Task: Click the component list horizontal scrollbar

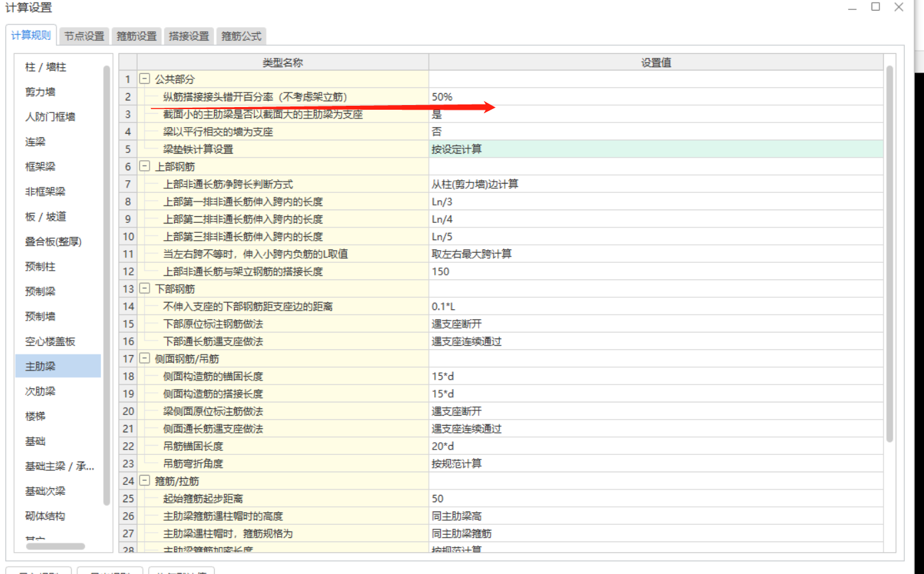Action: click(x=55, y=547)
